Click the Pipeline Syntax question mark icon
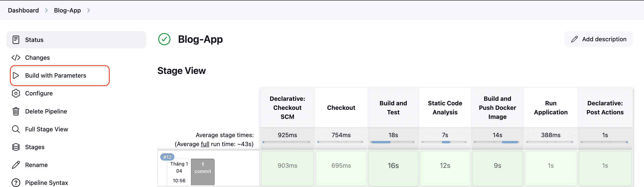 point(16,183)
